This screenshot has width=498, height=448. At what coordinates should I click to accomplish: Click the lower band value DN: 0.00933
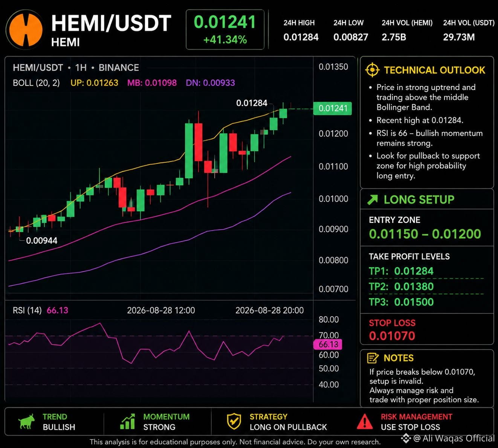pyautogui.click(x=210, y=83)
